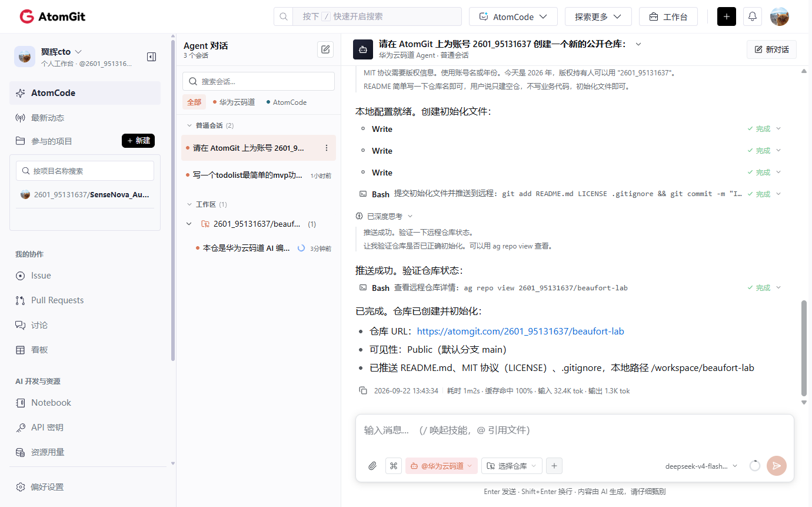This screenshot has height=507, width=812.
Task: Open more options for the AtomGit conversation
Action: [327, 148]
